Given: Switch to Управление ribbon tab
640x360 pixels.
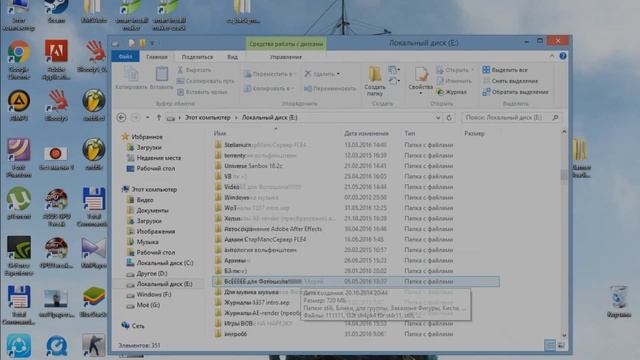Looking at the screenshot, I should (286, 57).
